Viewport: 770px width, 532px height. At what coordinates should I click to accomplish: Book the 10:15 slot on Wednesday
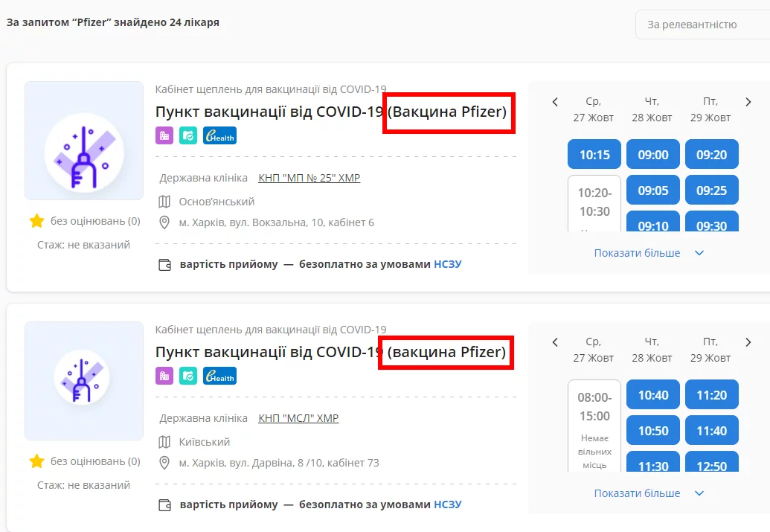(594, 154)
